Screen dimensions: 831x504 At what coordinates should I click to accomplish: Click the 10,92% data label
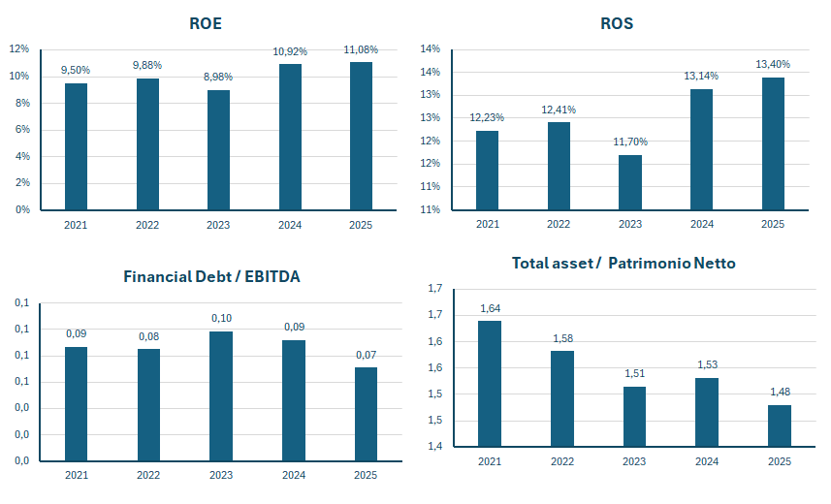[x=290, y=51]
